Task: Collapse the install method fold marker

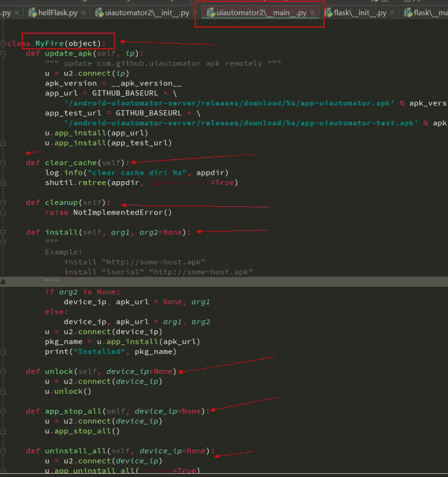Action: coord(3,232)
